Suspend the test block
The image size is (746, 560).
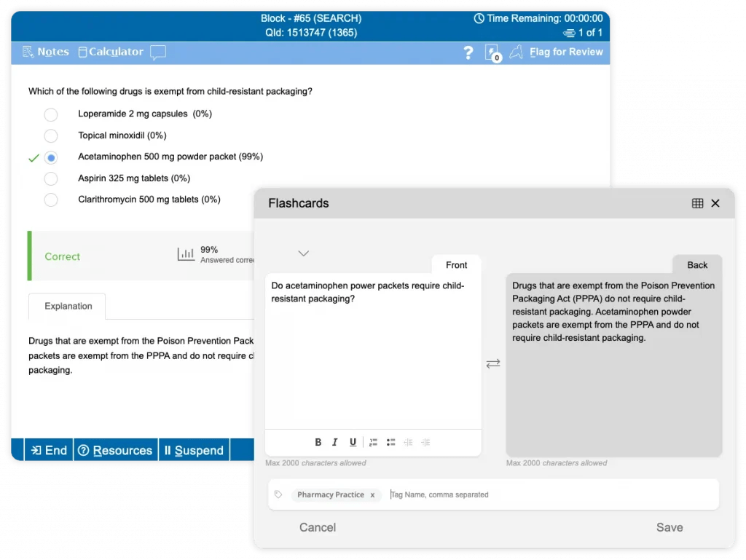pos(194,450)
